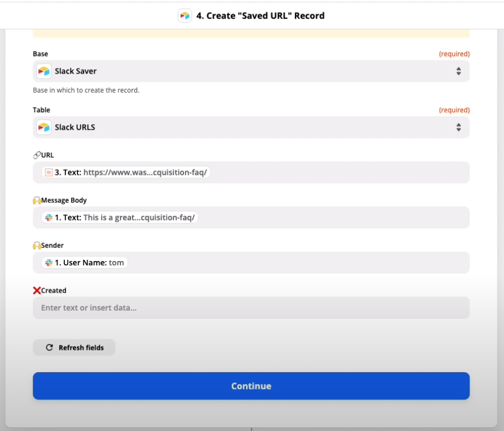Click into the Created input field
This screenshot has height=431, width=504.
pos(251,308)
